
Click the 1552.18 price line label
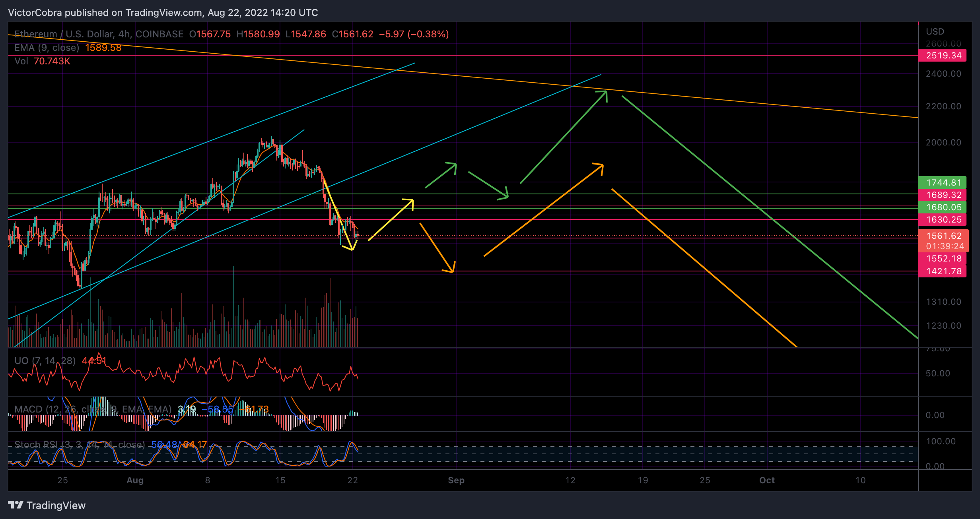pyautogui.click(x=942, y=258)
